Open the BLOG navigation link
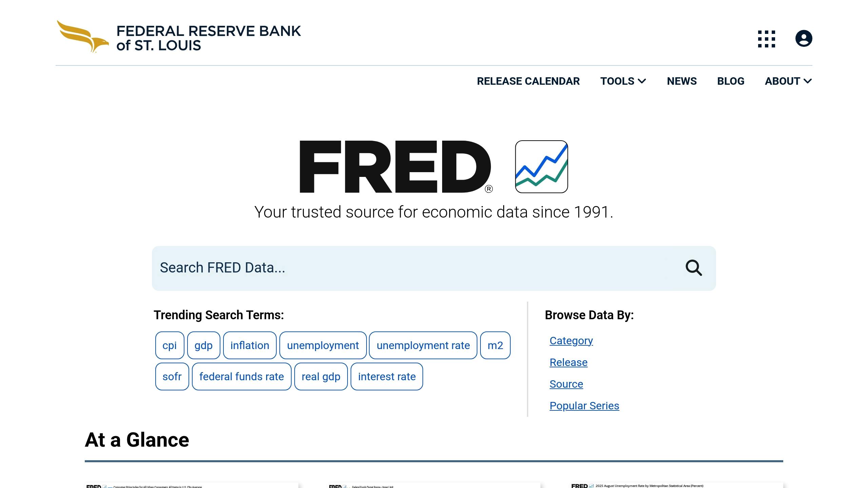 pyautogui.click(x=731, y=81)
